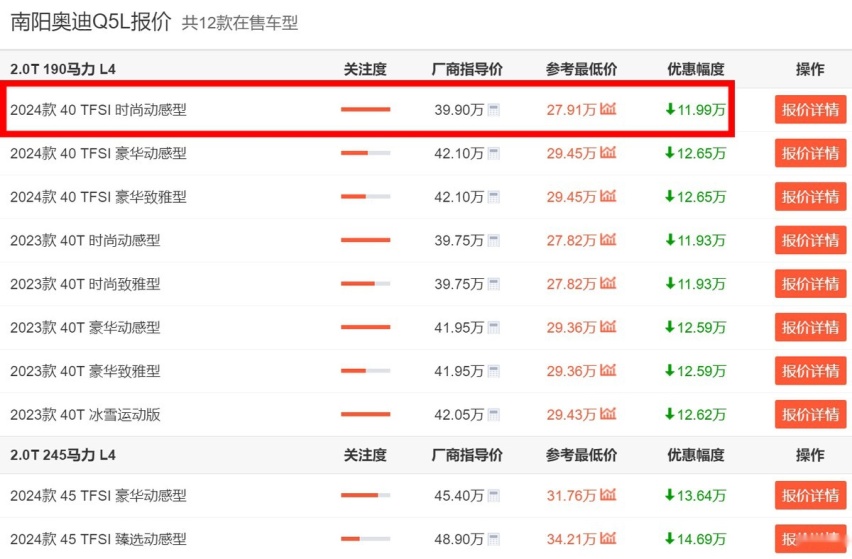Viewport: 852px width, 559px height.
Task: Click trend chart icon next to 31.76万
Action: (608, 495)
